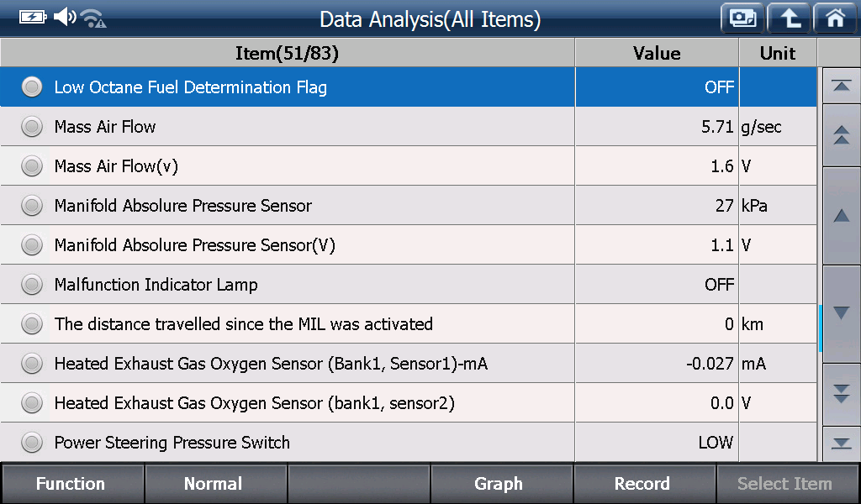Open the Function menu
The height and width of the screenshot is (504, 861).
(72, 484)
